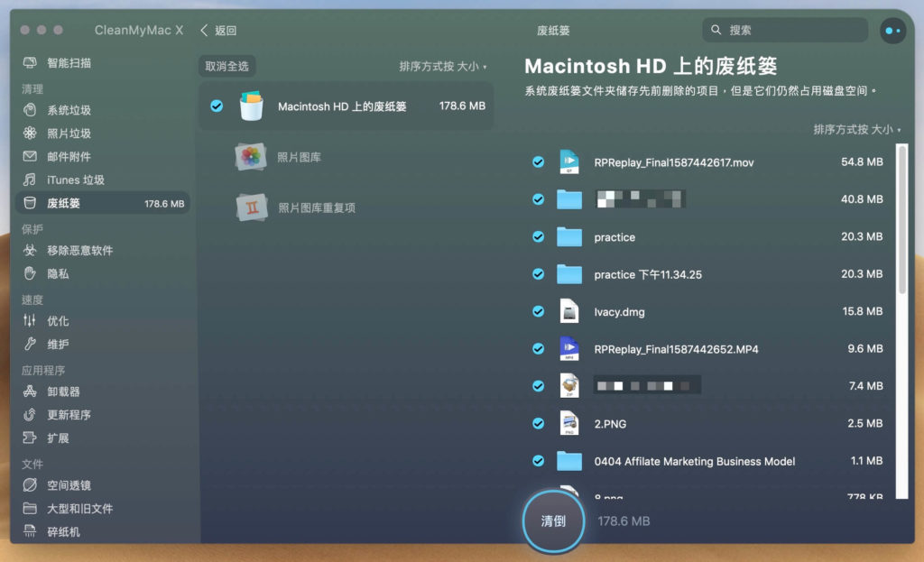
Task: Select 碎纸机 in sidebar
Action: (x=63, y=532)
